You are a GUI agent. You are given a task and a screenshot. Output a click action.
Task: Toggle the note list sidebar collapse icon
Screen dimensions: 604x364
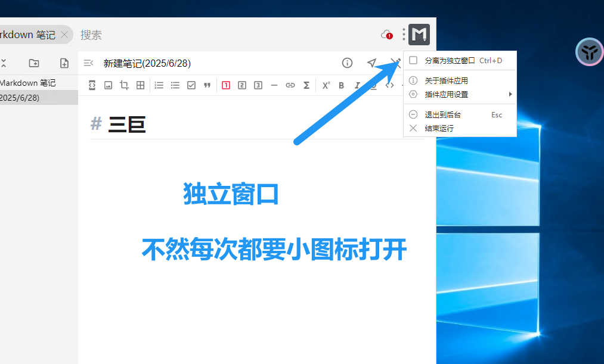[x=88, y=63]
